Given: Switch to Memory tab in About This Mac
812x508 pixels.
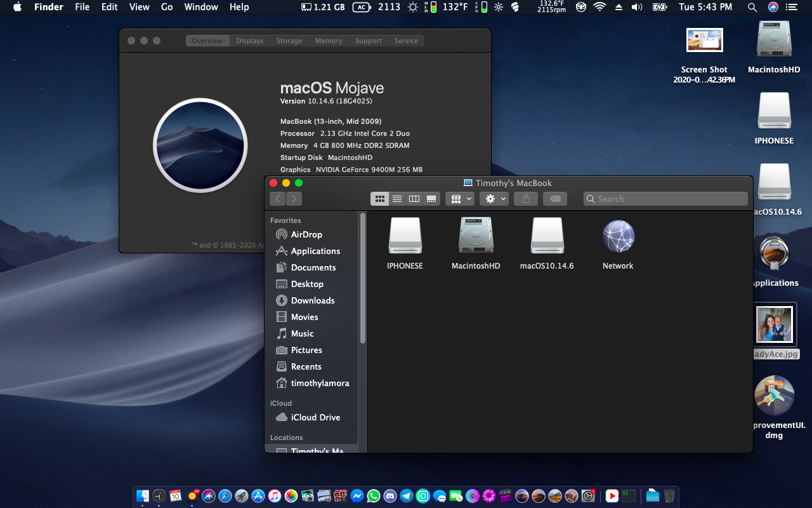Looking at the screenshot, I should click(329, 41).
